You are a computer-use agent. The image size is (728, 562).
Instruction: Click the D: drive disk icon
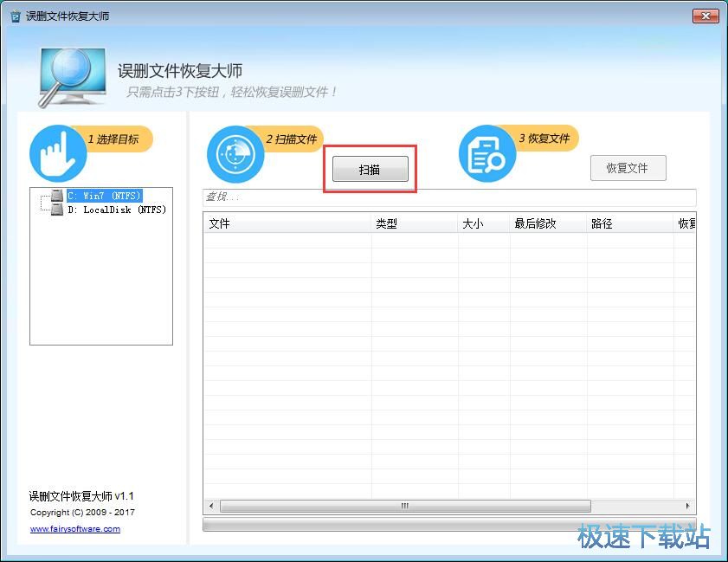click(57, 209)
